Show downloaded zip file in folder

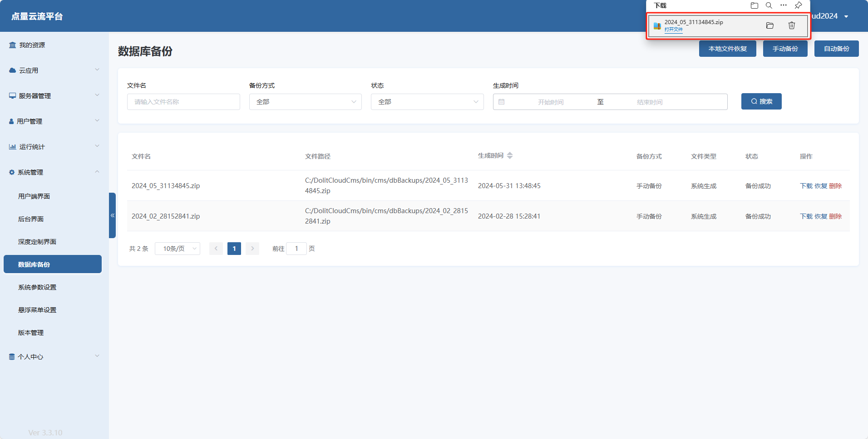pyautogui.click(x=769, y=25)
